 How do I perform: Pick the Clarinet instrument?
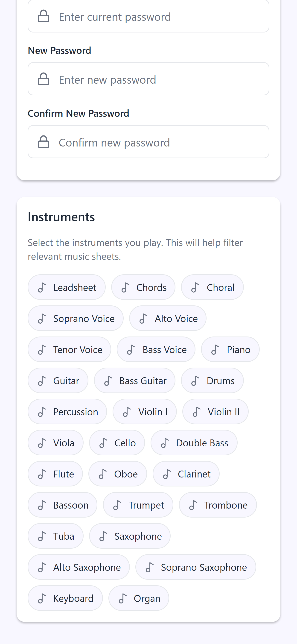186,474
